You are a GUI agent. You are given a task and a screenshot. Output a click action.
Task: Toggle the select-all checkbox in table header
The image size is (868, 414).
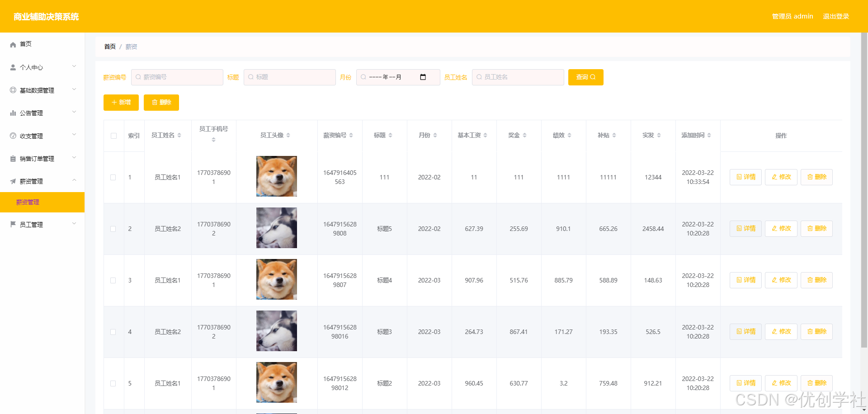[x=113, y=136]
